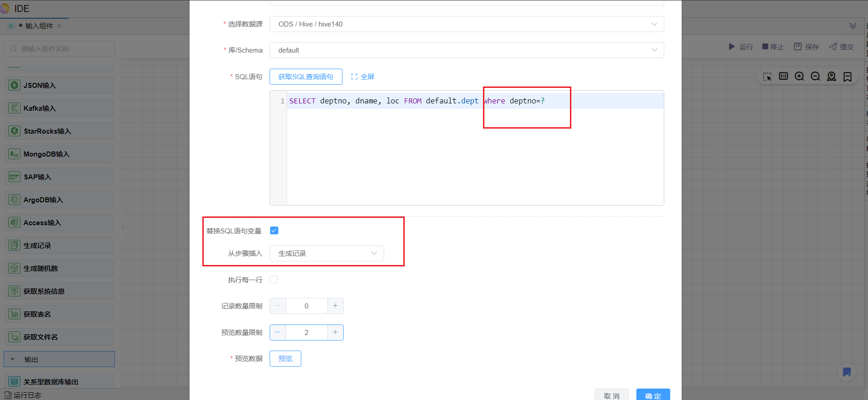868x400 pixels.
Task: Choose the MongoDB输入 component
Action: [x=59, y=154]
